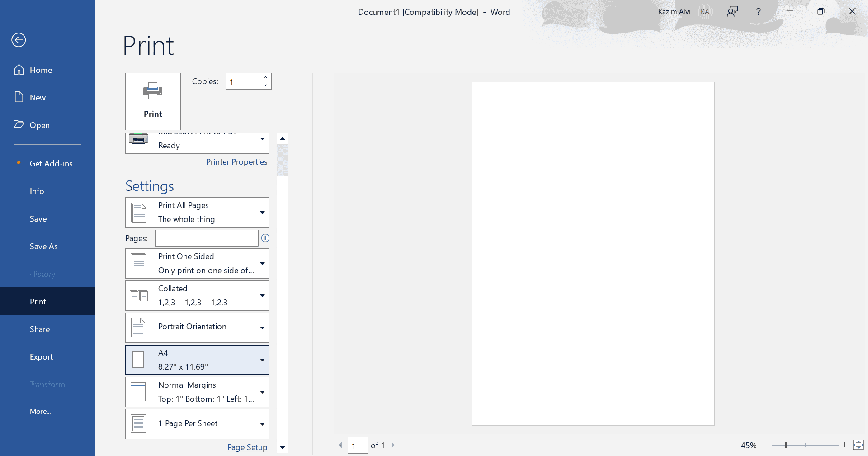The width and height of the screenshot is (868, 456).
Task: Click the Normal Margins icon
Action: pos(138,392)
